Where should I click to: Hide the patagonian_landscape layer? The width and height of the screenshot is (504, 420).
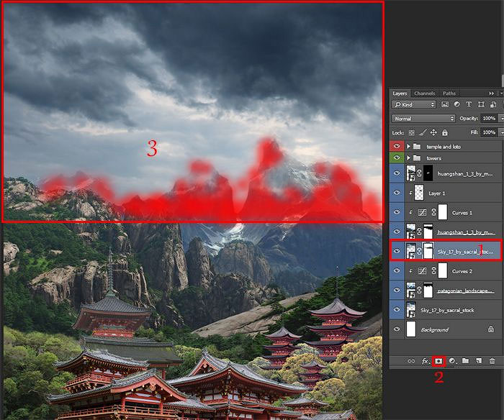tap(397, 291)
